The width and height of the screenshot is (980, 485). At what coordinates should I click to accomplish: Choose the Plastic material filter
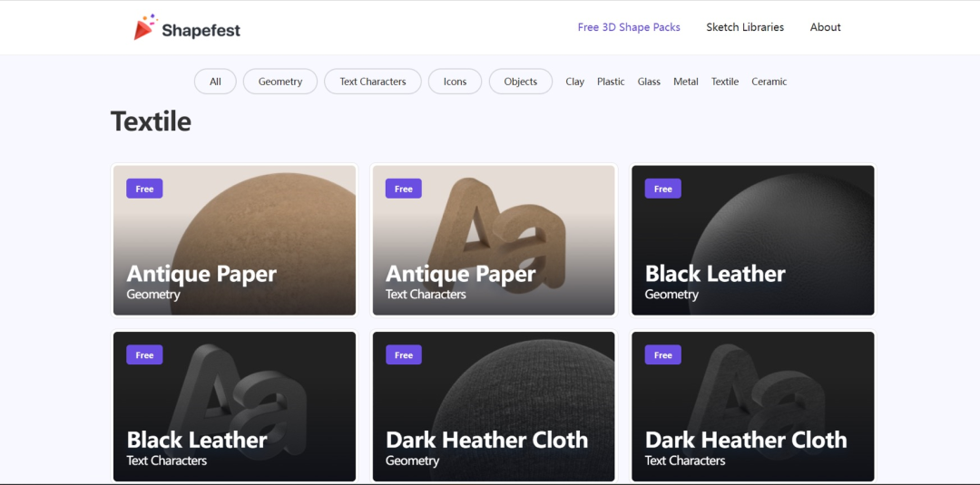(611, 82)
